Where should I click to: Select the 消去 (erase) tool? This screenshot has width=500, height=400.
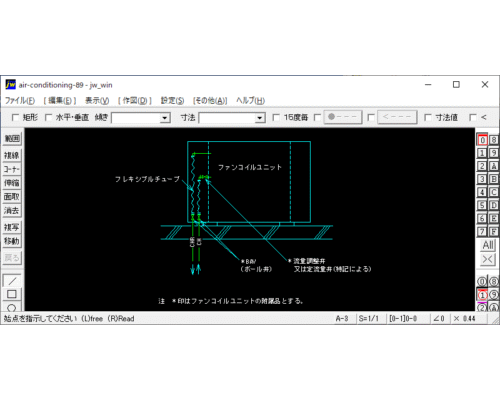coord(12,211)
